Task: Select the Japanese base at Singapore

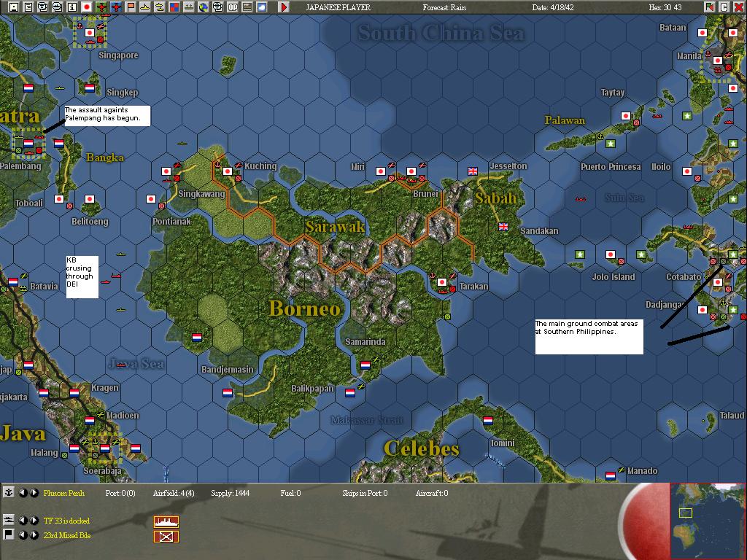Action: tap(90, 32)
